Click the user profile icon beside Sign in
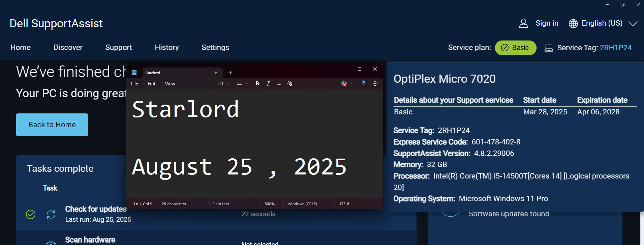 coord(523,23)
